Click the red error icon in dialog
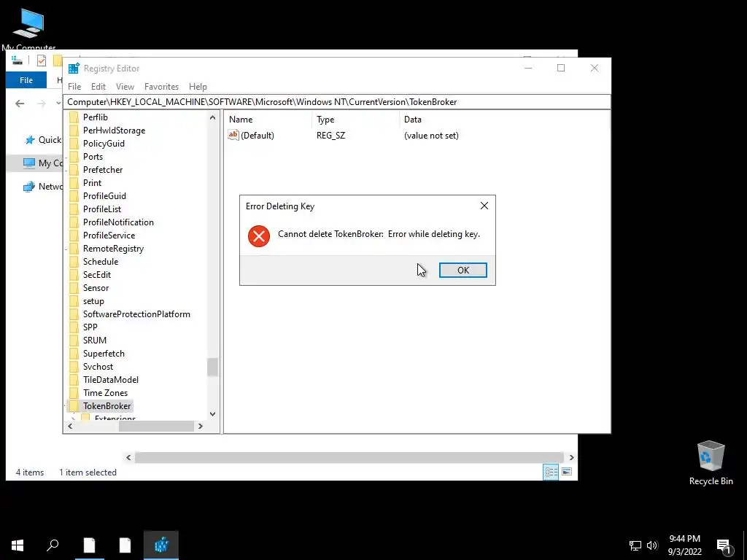 coord(259,236)
